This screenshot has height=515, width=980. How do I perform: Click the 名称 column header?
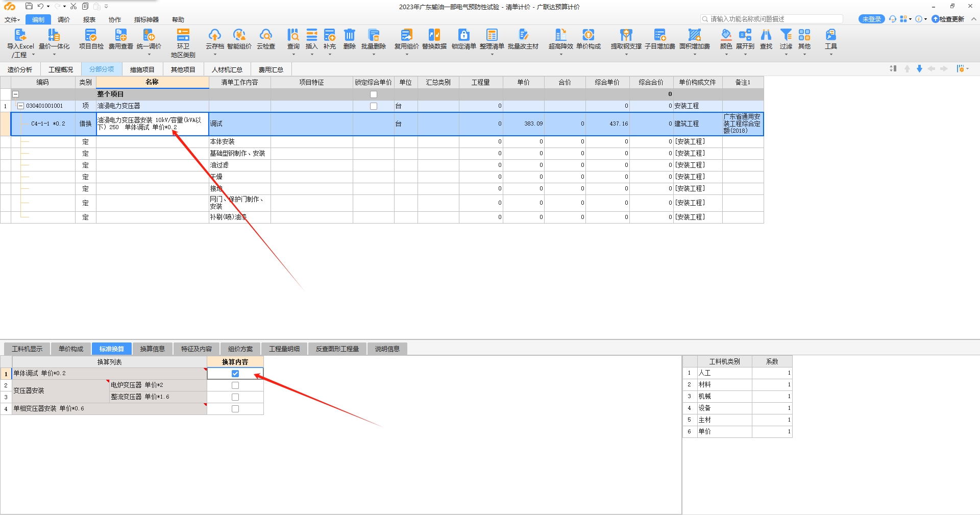click(152, 82)
